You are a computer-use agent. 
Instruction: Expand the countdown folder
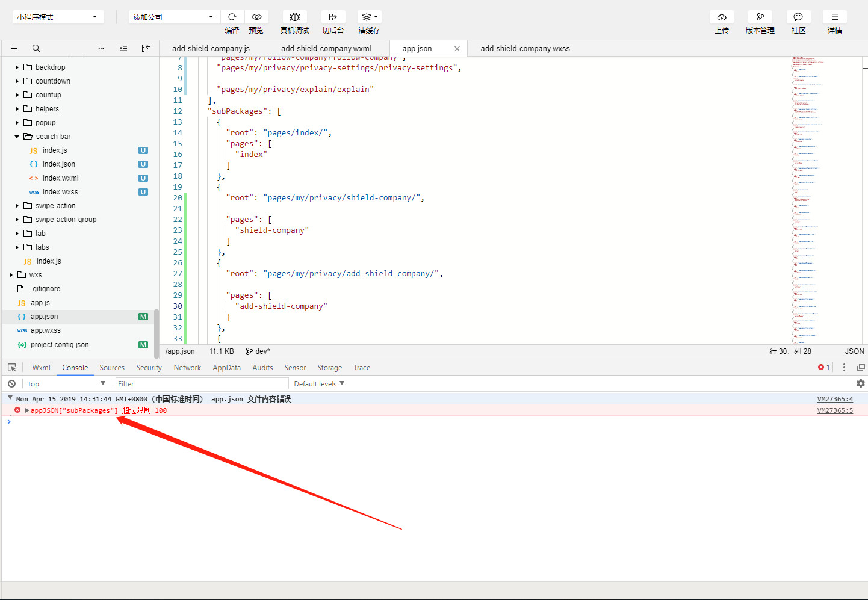click(x=17, y=81)
